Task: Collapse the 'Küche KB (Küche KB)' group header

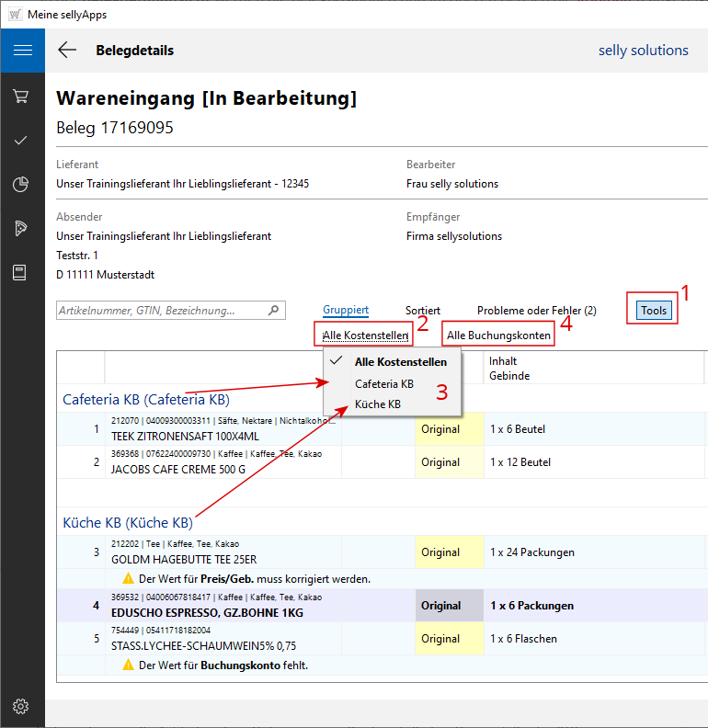Action: (x=128, y=522)
